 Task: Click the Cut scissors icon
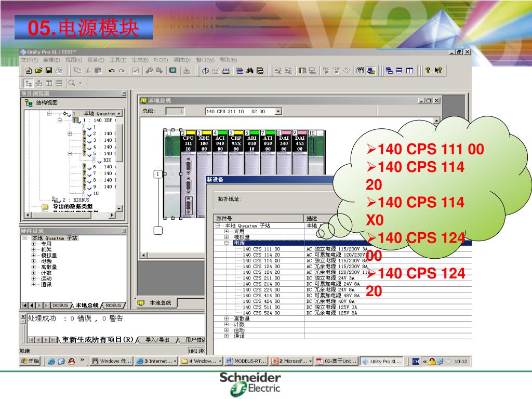point(88,71)
